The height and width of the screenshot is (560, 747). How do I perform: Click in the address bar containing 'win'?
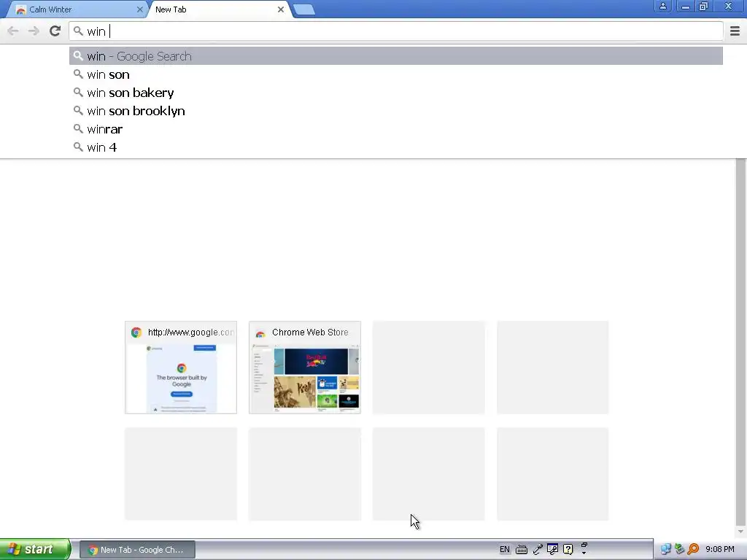tap(396, 31)
